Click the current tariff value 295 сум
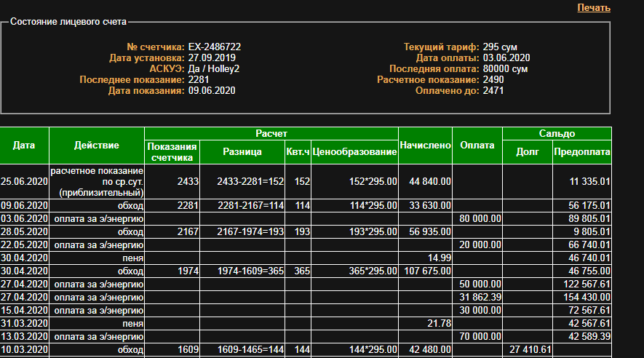This screenshot has height=358, width=644. pos(500,47)
